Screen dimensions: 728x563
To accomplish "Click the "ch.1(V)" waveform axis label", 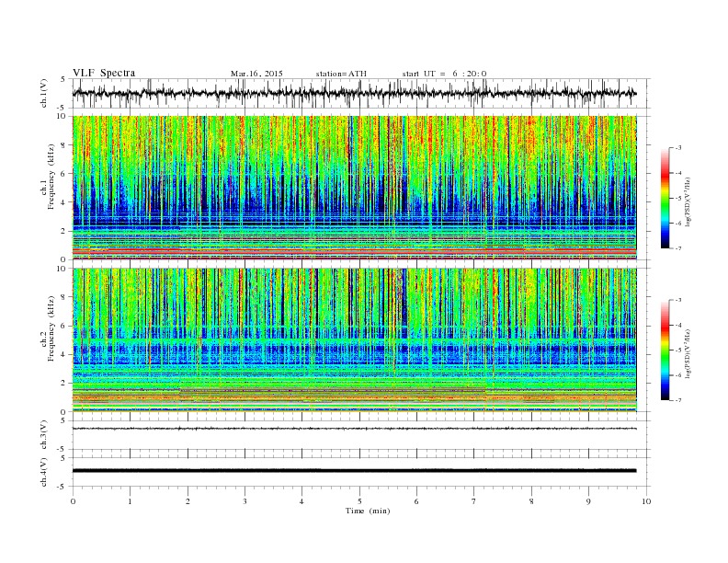I will pos(44,93).
